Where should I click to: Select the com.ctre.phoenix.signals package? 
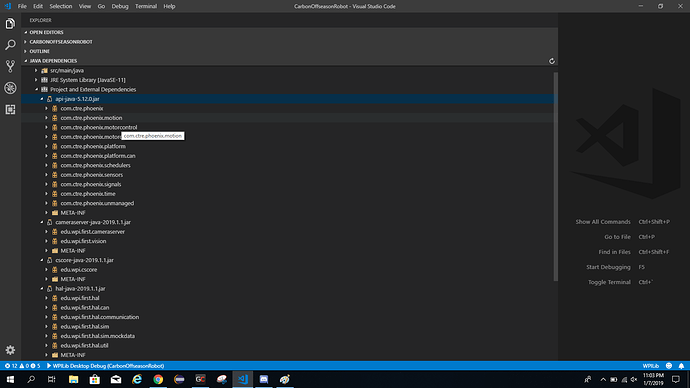(x=91, y=184)
